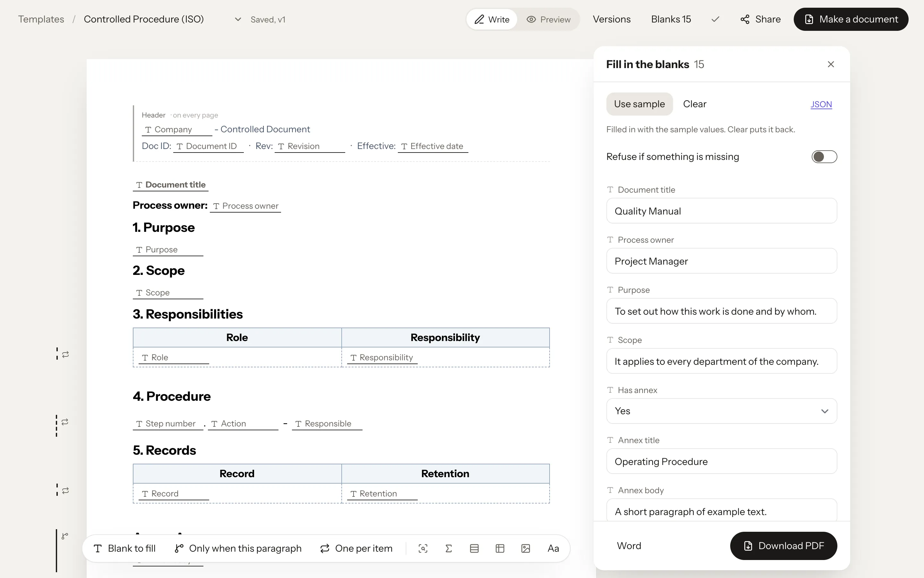924x578 pixels.
Task: Edit the Purpose input field
Action: (x=721, y=311)
